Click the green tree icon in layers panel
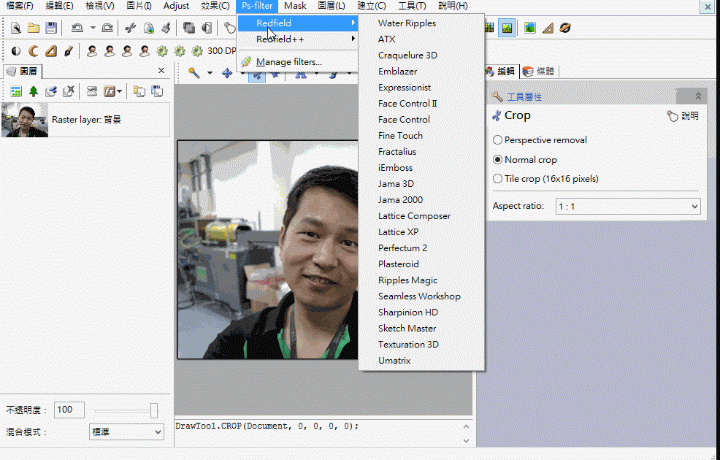Viewport: 720px width, 460px height. (x=33, y=91)
